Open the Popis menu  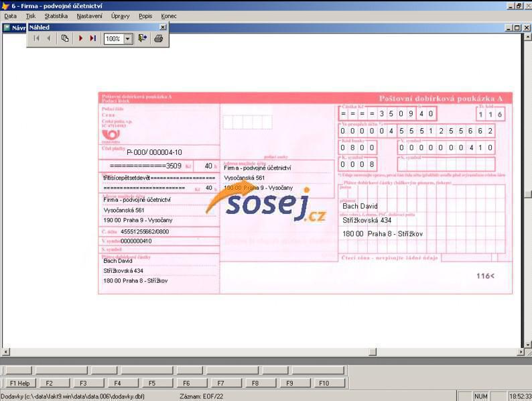[x=145, y=16]
